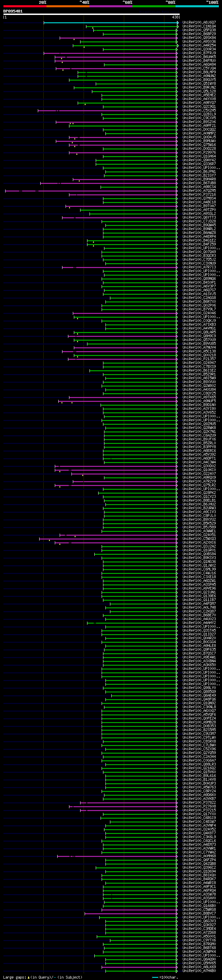Select the query name BP095401

tap(13, 11)
